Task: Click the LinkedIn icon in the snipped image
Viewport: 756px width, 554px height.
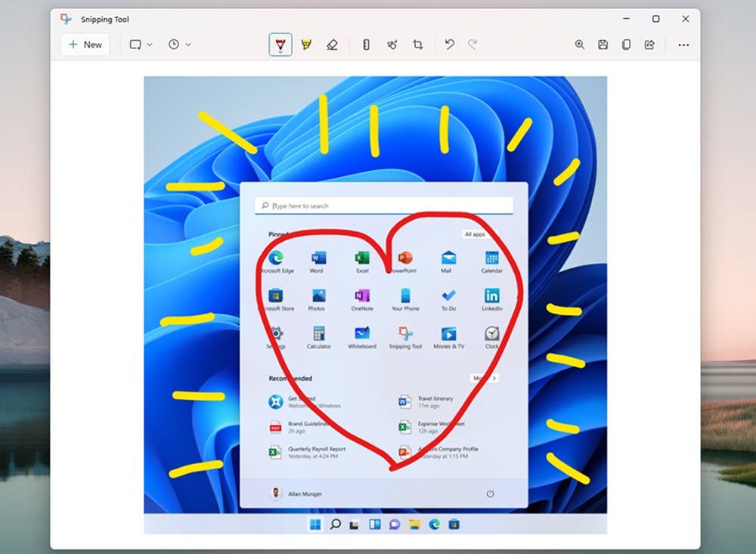Action: tap(492, 295)
